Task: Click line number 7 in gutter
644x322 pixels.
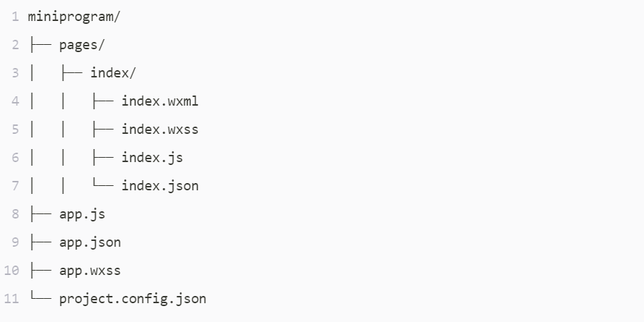Action: tap(15, 186)
